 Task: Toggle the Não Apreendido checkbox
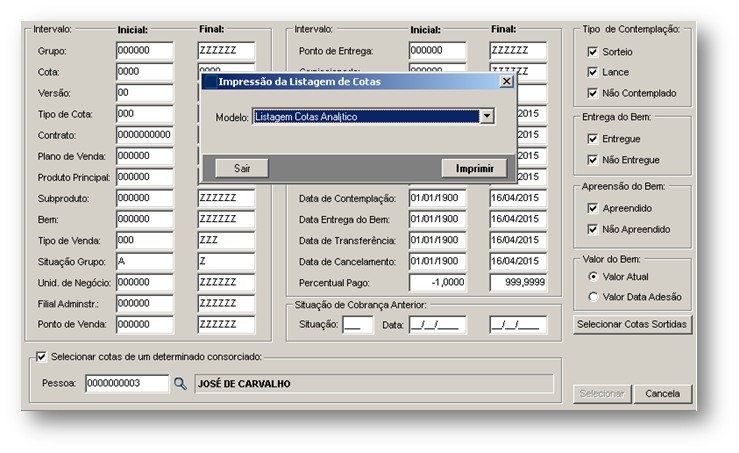[x=592, y=230]
